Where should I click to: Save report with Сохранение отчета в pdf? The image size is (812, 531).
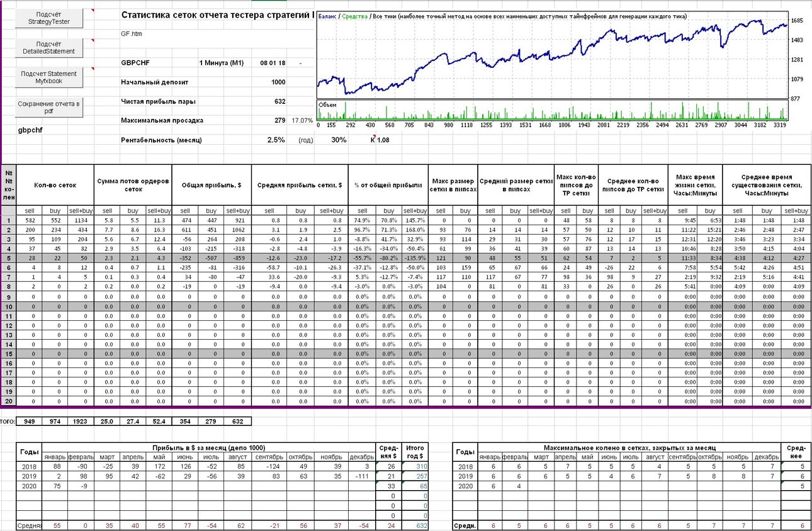[x=49, y=107]
